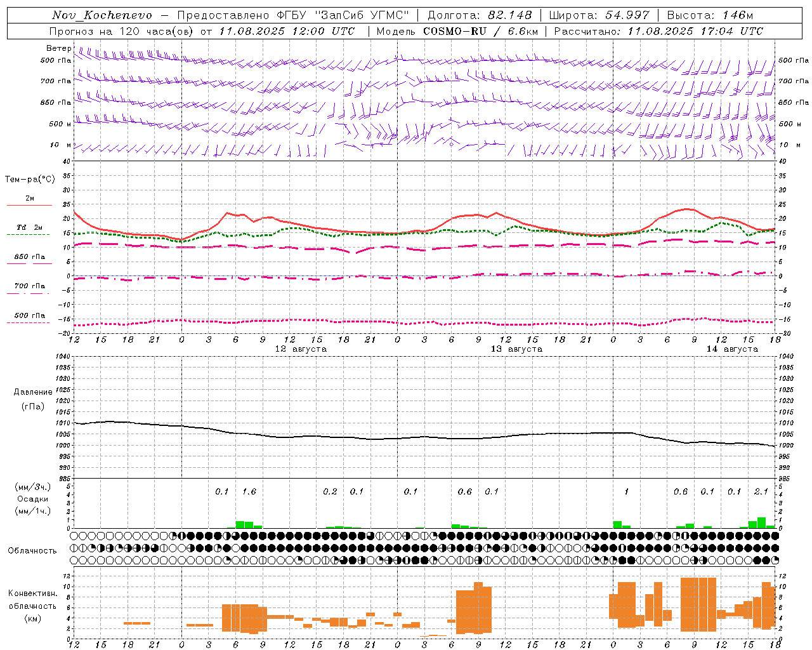Select forecast text "Прогноз на 120 часа(ов)"

pos(121,31)
